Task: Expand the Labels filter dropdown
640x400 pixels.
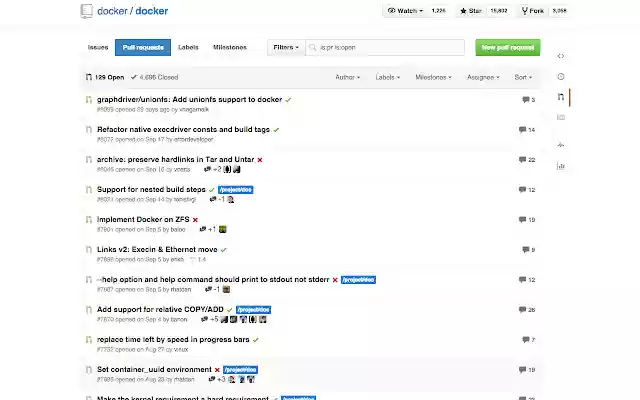Action: coord(388,77)
